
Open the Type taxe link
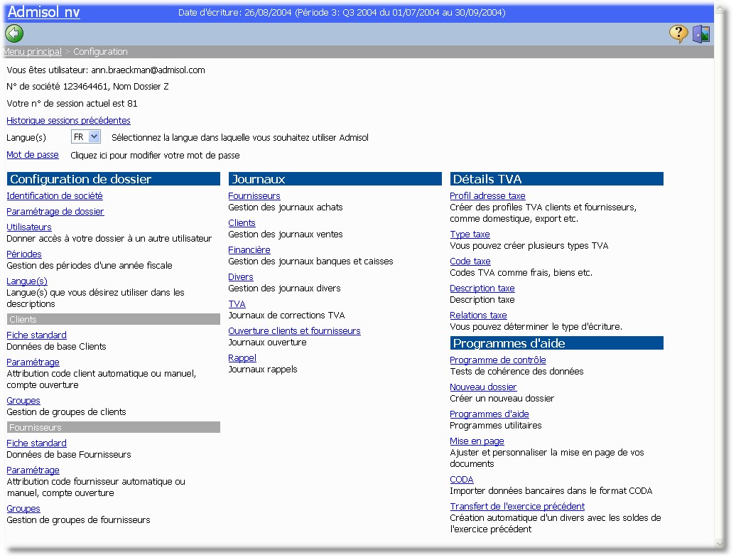click(470, 235)
